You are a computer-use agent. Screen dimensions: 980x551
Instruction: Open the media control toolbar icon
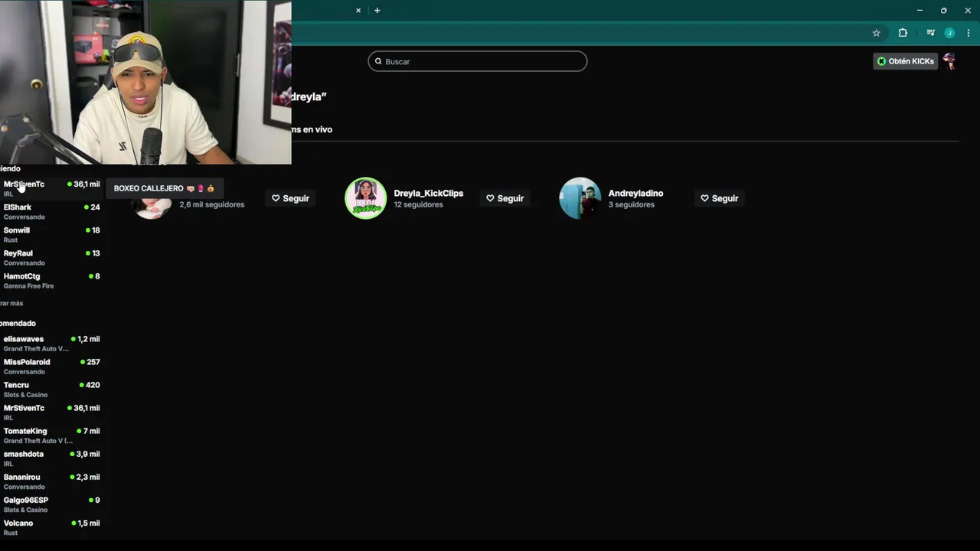930,33
